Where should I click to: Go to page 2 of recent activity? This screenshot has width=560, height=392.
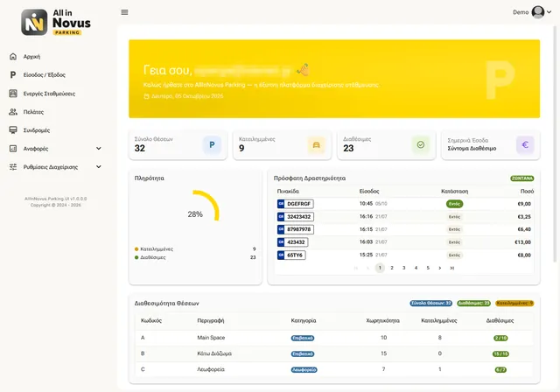pyautogui.click(x=392, y=268)
